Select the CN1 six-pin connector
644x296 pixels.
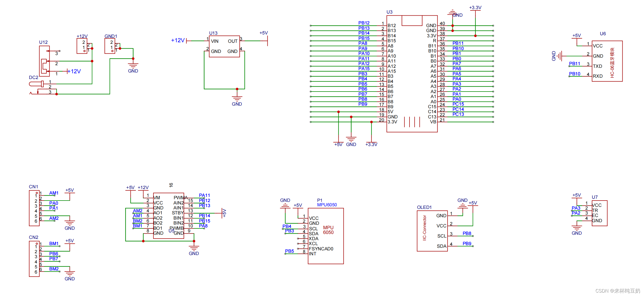(x=34, y=208)
